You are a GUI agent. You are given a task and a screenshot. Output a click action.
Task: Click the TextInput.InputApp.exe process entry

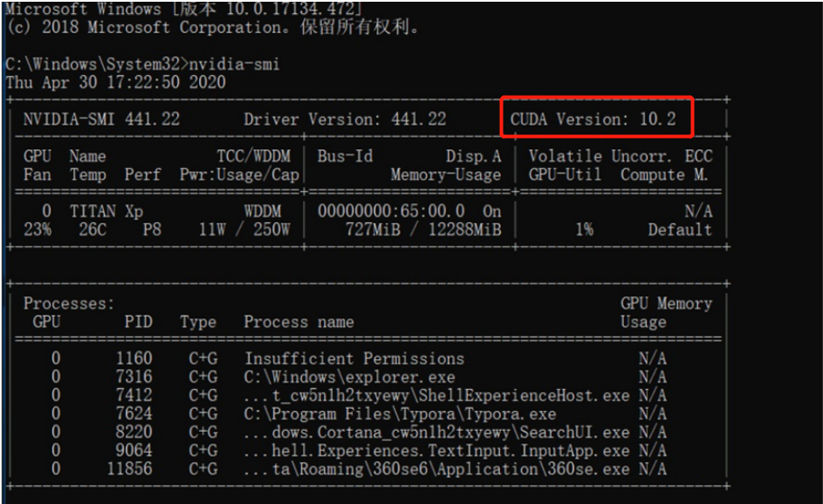coord(436,451)
